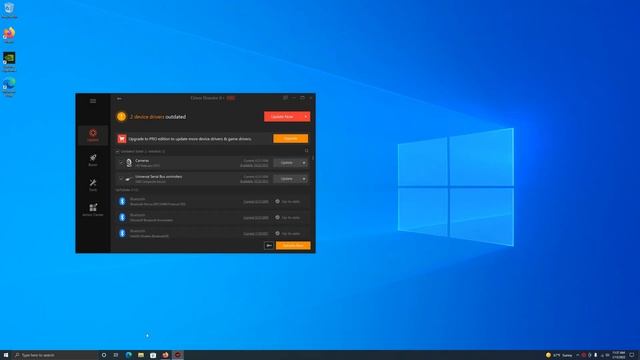Click the orange Upgrade button in the PRO banner
The width and height of the screenshot is (640, 360).
291,139
